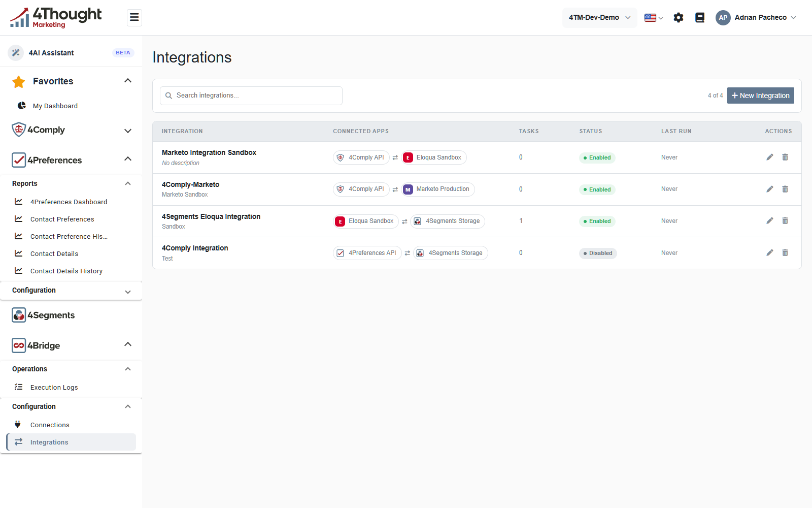Click the Favorites star icon
Screen dimensions: 812x508
tap(19, 81)
